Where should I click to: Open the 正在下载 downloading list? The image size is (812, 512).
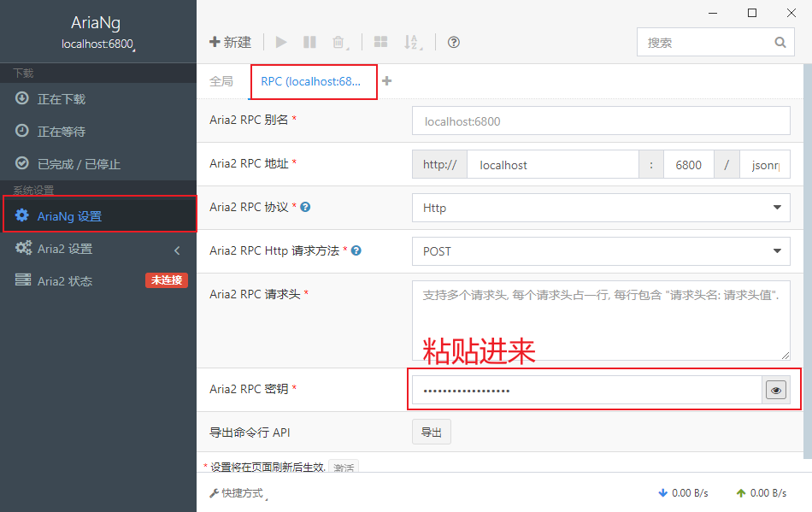98,98
